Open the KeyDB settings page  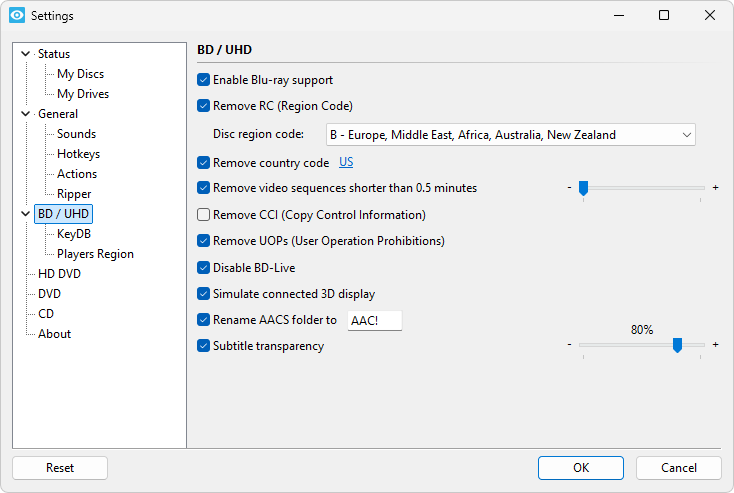click(74, 234)
